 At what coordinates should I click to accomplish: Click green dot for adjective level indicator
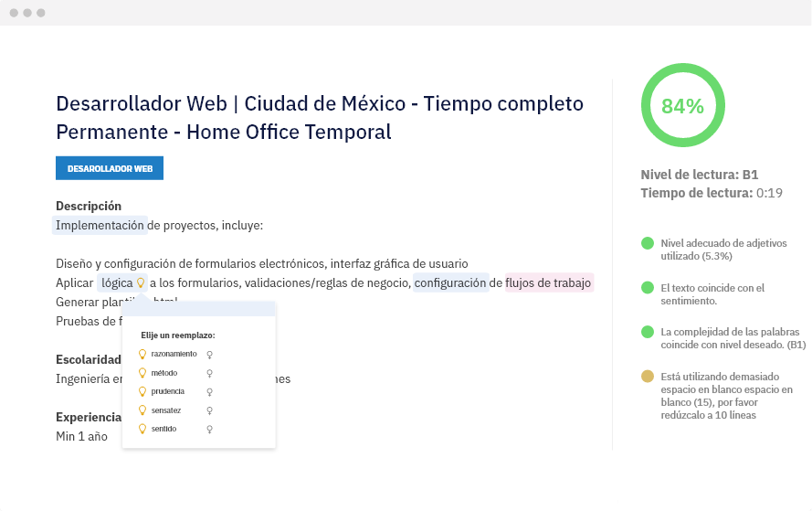648,243
